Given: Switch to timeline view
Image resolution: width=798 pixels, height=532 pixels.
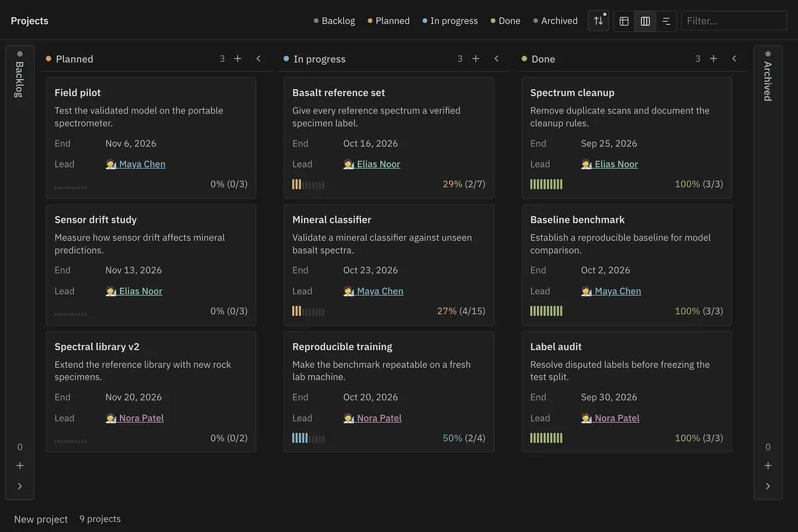Looking at the screenshot, I should click(x=666, y=21).
